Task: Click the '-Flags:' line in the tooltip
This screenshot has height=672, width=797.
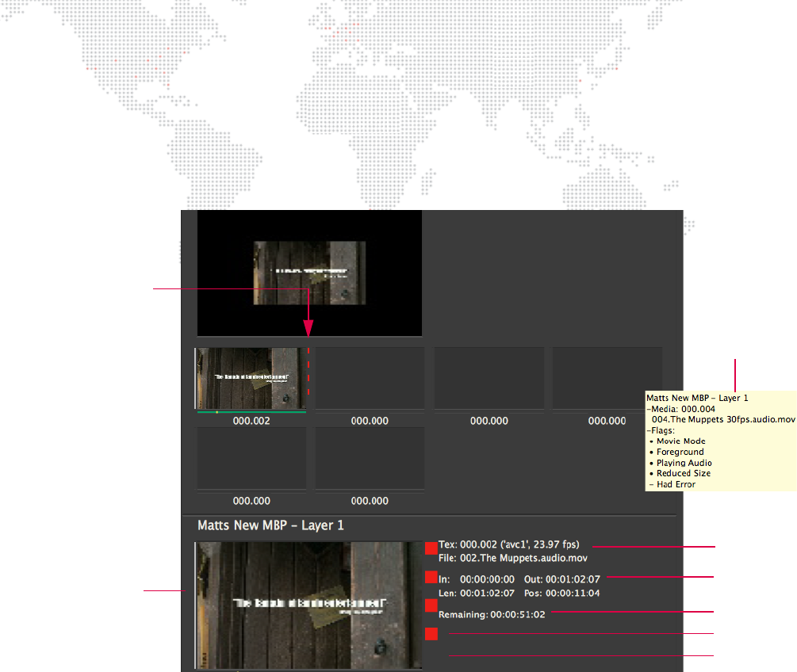Action: click(x=661, y=430)
